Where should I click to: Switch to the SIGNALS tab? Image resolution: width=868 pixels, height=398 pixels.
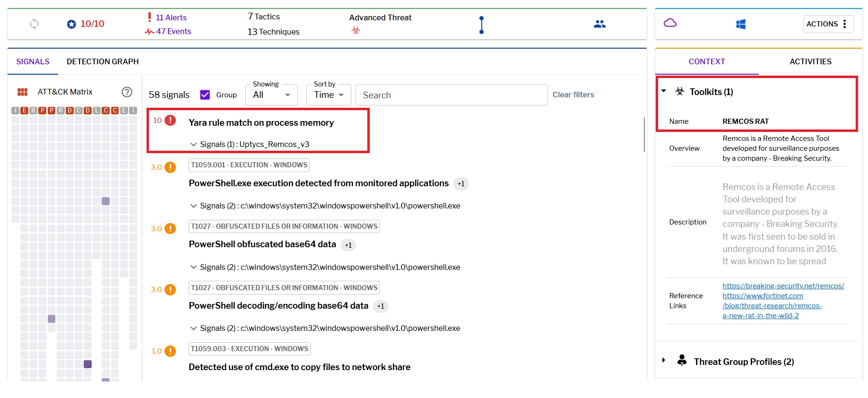[x=33, y=61]
